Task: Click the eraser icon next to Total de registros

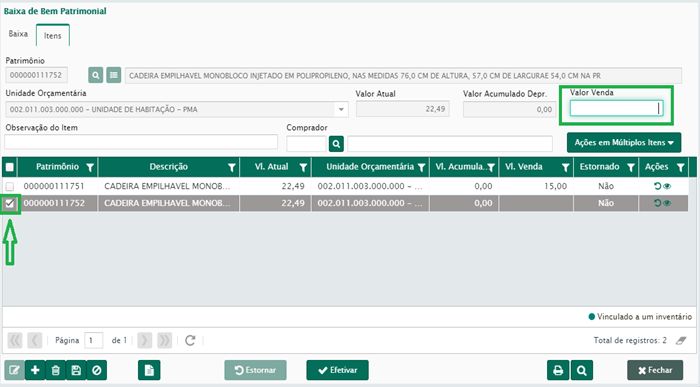Action: click(681, 341)
